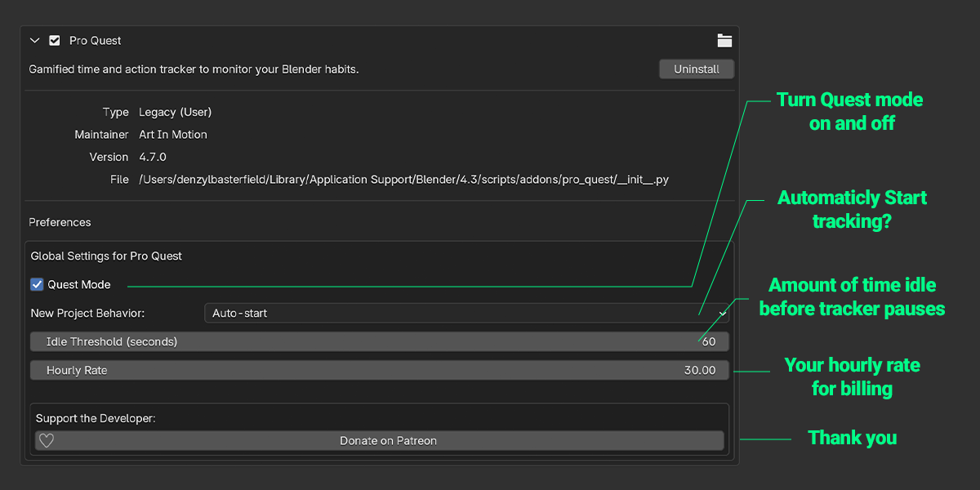Click the Pro Quest add-on title
980x490 pixels.
pos(96,41)
